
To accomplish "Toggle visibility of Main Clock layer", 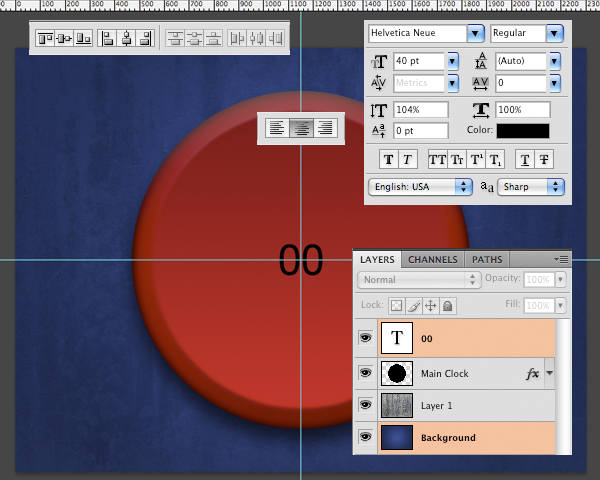I will pos(365,374).
